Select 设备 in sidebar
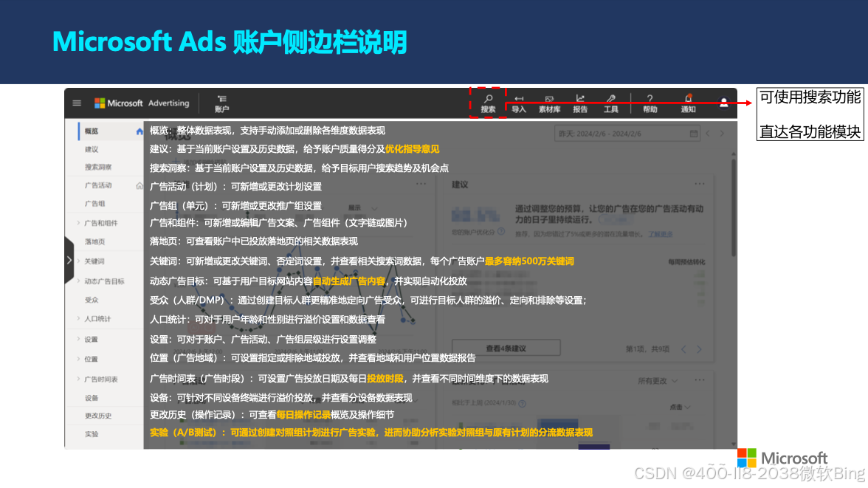The width and height of the screenshot is (868, 488). [x=92, y=398]
